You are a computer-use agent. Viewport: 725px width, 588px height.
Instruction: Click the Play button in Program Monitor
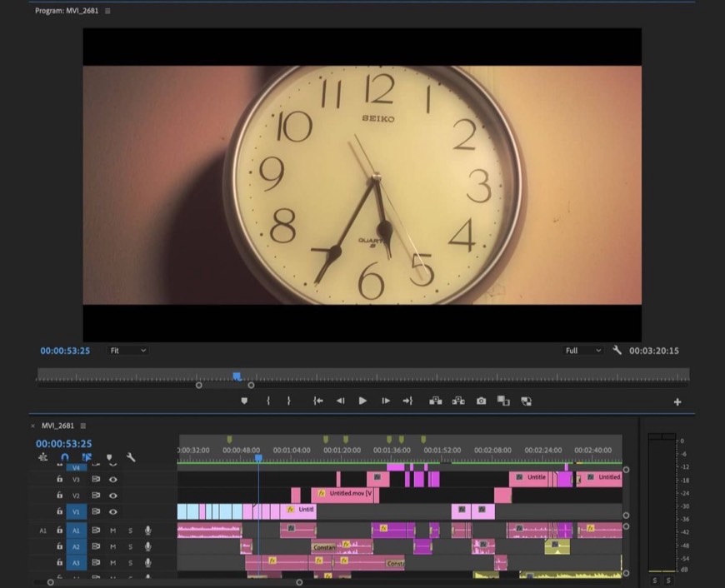[x=362, y=401]
